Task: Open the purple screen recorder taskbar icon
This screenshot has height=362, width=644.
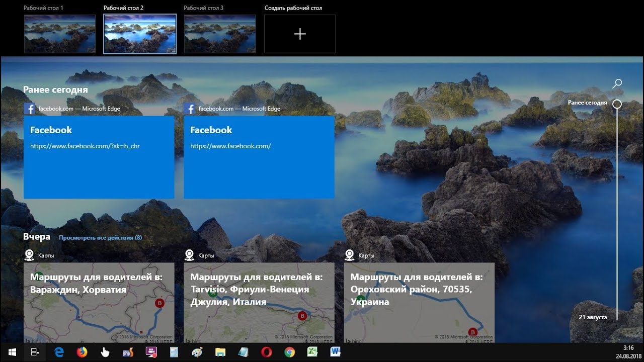Action: point(151,352)
